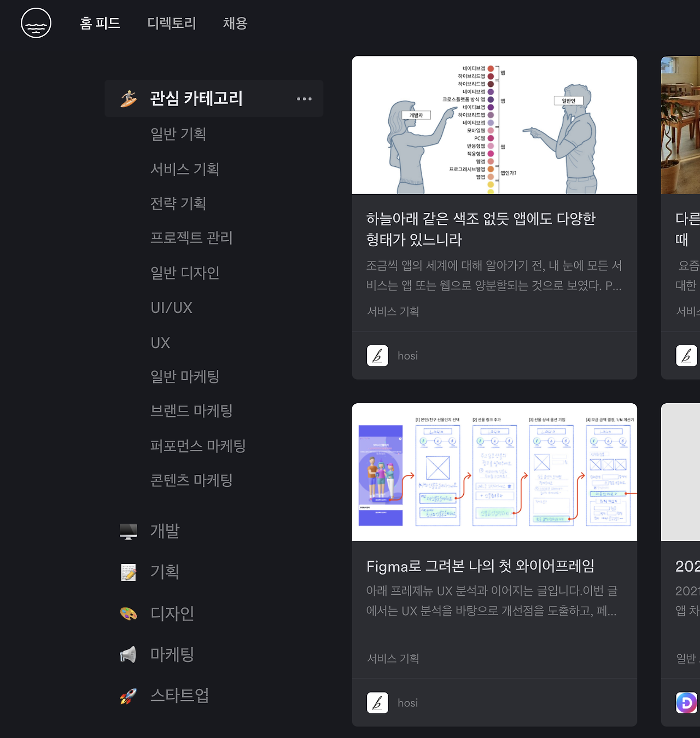Click the memo icon next to 기획
Screen dimensions: 700x738
pos(129,572)
